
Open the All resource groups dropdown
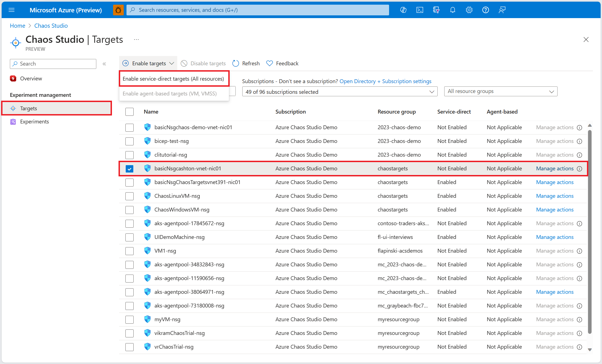(x=500, y=91)
